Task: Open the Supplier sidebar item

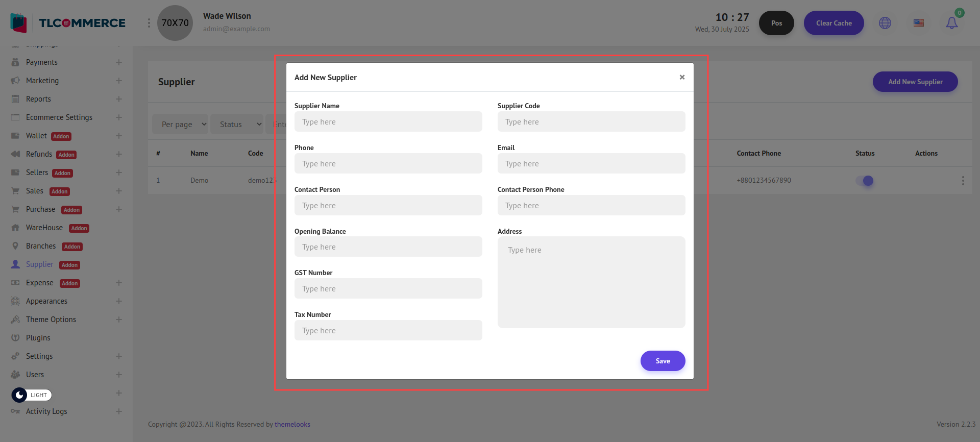Action: (x=40, y=264)
